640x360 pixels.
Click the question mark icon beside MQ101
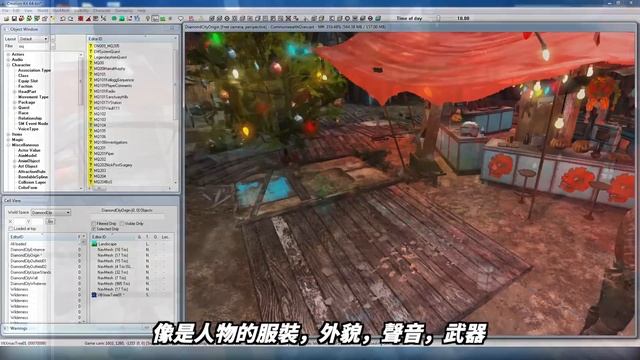[x=91, y=74]
